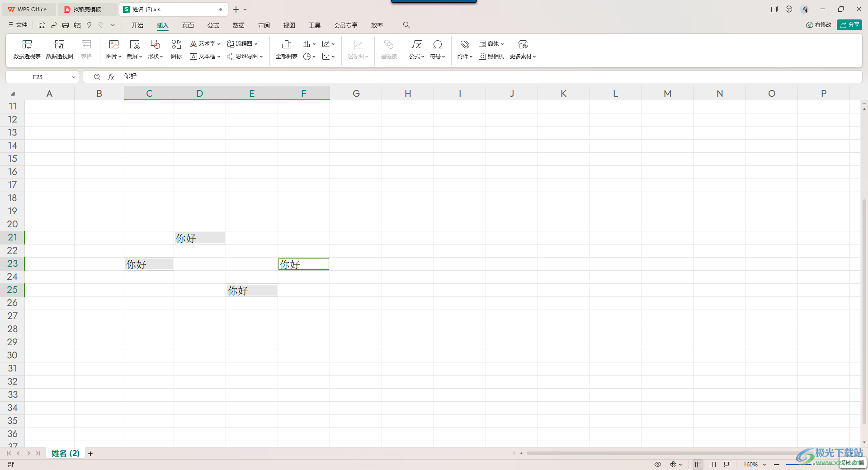The width and height of the screenshot is (868, 470).
Task: Select cell E25 containing 你好
Action: point(252,290)
